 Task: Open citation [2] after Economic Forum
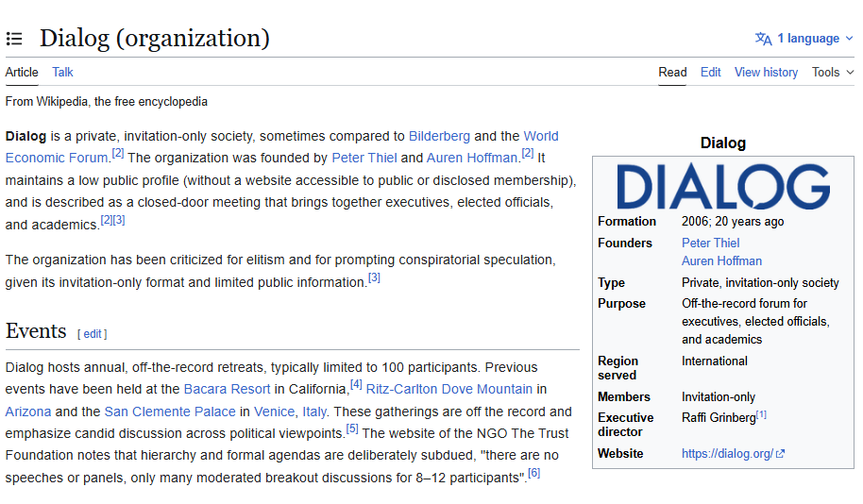point(118,153)
